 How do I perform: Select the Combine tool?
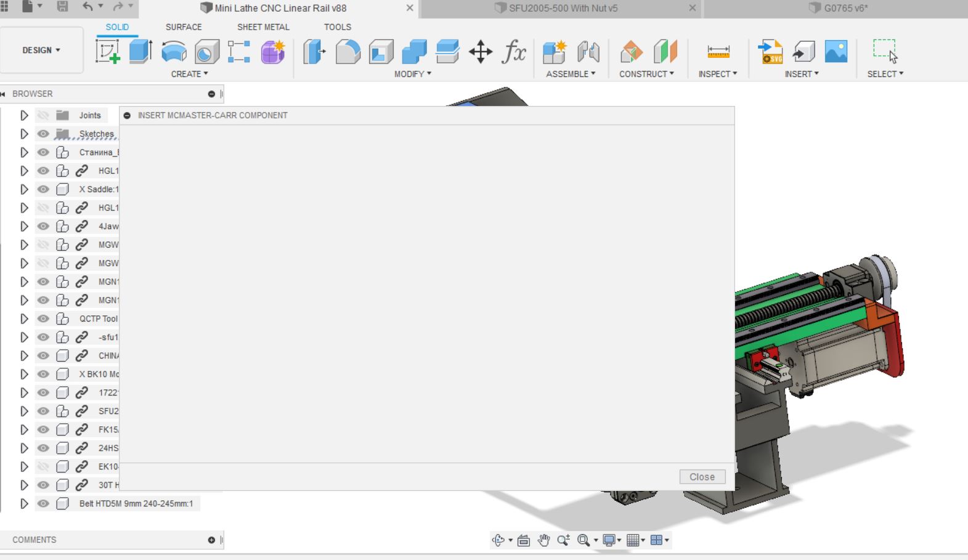coord(414,52)
